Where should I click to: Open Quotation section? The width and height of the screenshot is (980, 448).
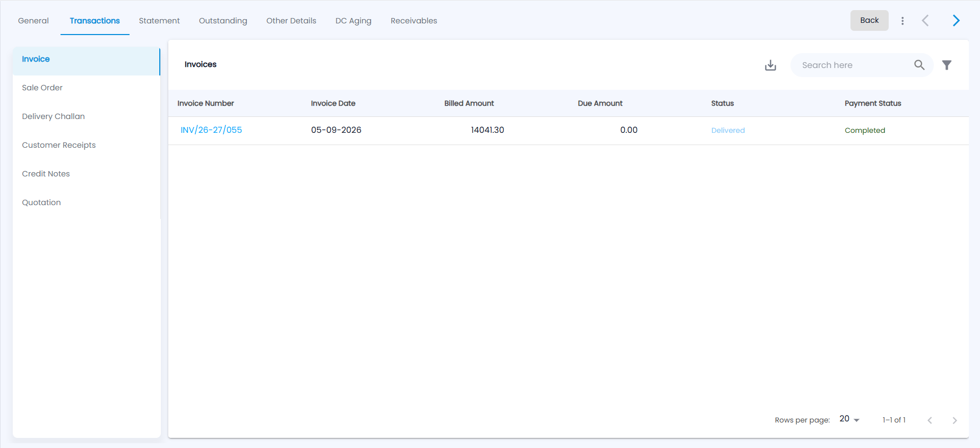point(86,202)
